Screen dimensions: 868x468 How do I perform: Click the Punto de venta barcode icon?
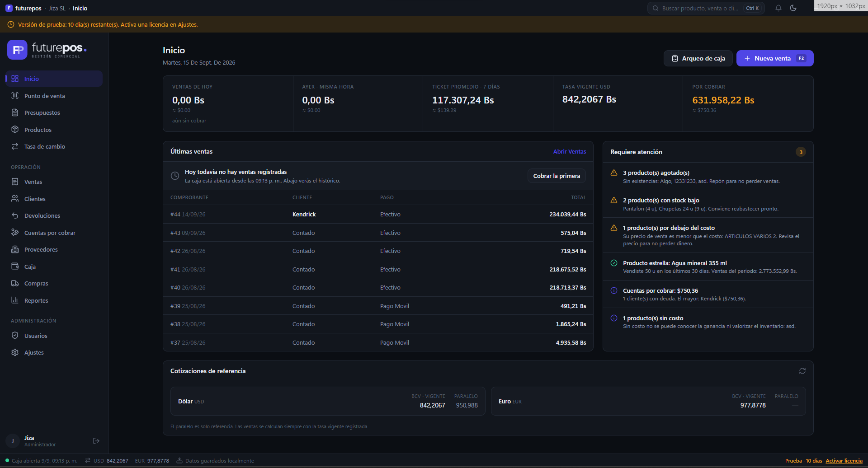pyautogui.click(x=15, y=95)
